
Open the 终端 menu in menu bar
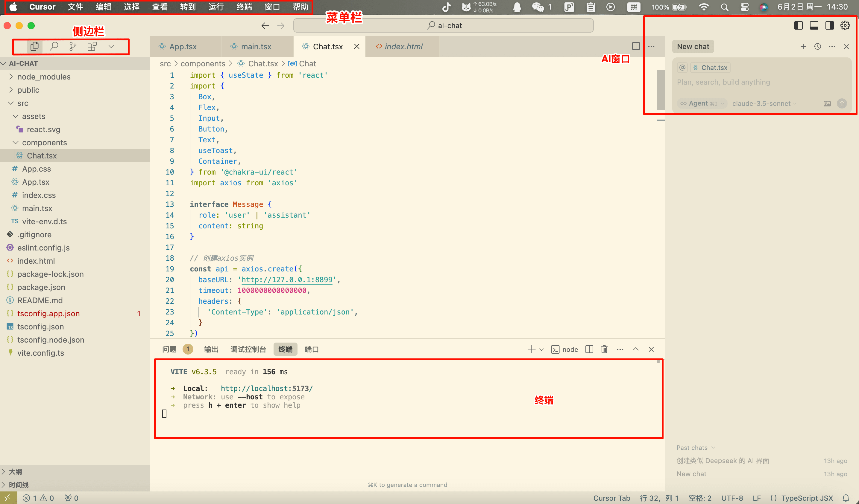pos(244,7)
